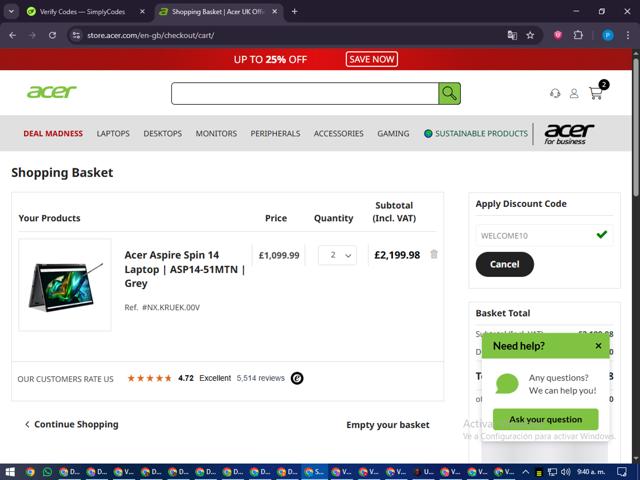This screenshot has width=640, height=480.
Task: Open the Brave shield extension icon
Action: 558,35
